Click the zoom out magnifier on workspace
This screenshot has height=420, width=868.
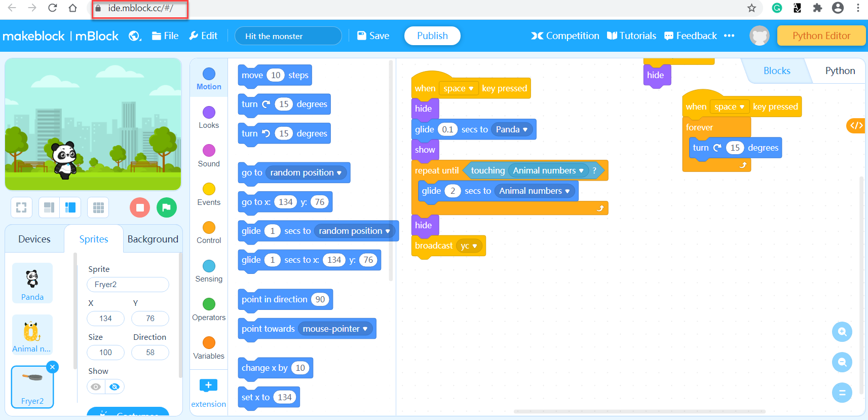tap(842, 362)
